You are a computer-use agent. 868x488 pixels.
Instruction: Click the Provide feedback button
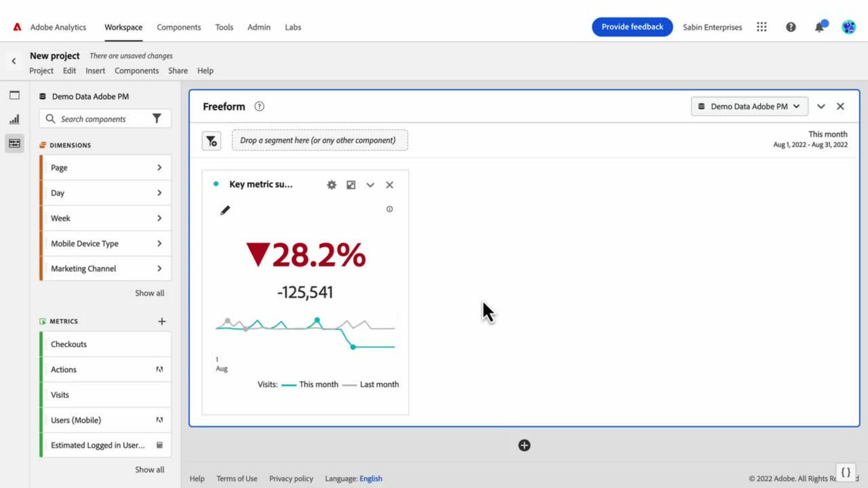click(x=632, y=27)
